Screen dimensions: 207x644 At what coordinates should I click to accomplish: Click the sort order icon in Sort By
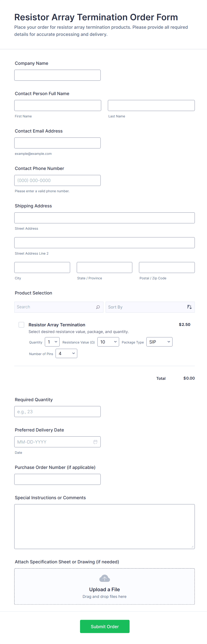[x=189, y=307]
